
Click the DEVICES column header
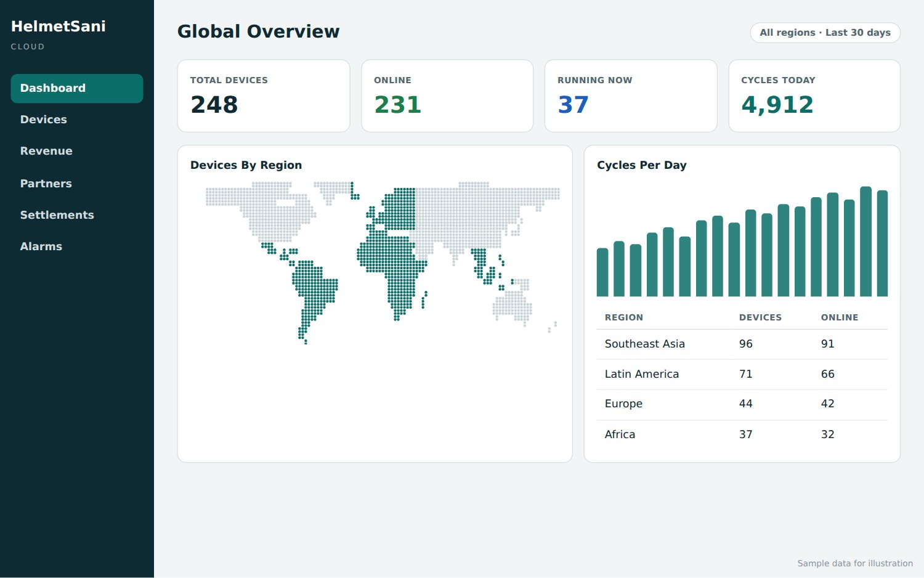point(760,317)
